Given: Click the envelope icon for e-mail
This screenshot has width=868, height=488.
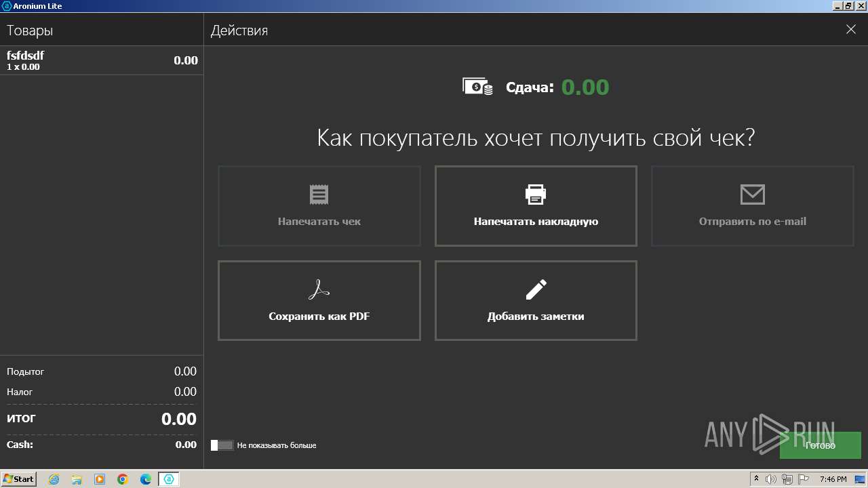Looking at the screenshot, I should tap(753, 195).
